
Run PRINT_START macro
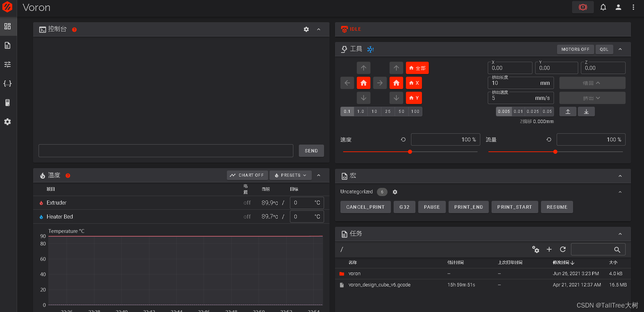514,207
